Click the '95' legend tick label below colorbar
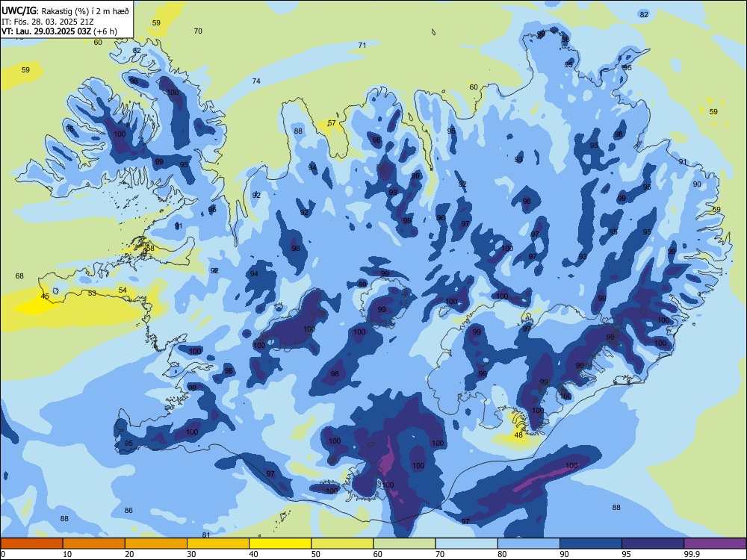The image size is (747, 560). 626,554
